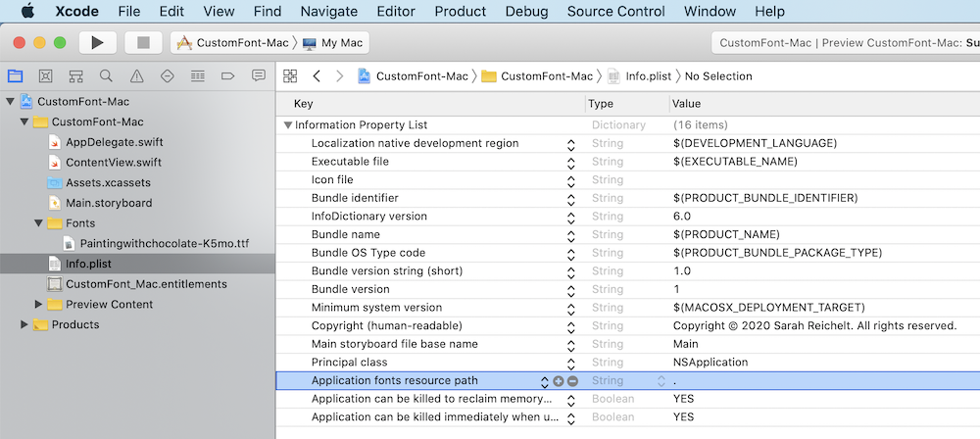The image size is (980, 439).
Task: Open the Issue navigator warning icon
Action: click(137, 76)
